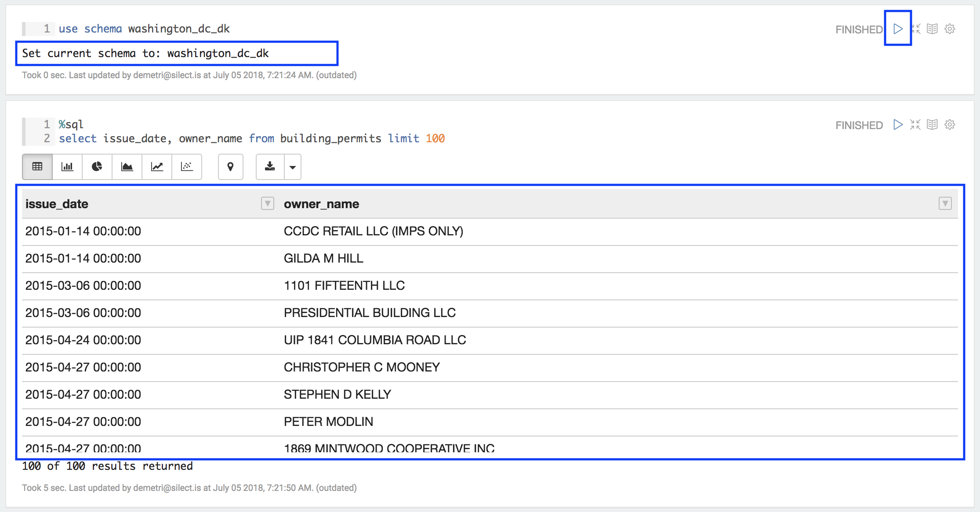This screenshot has height=512, width=980.
Task: Switch to bar chart view
Action: click(x=67, y=166)
